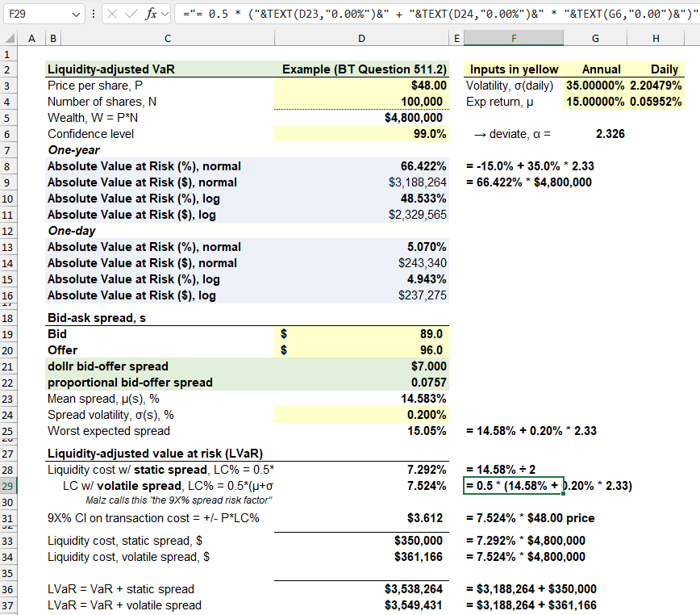Select the row 29 header
The height and width of the screenshot is (615, 700).
coord(9,485)
